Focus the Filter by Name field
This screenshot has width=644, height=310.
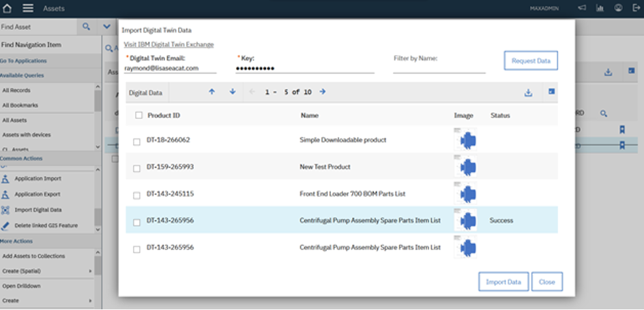(x=439, y=69)
